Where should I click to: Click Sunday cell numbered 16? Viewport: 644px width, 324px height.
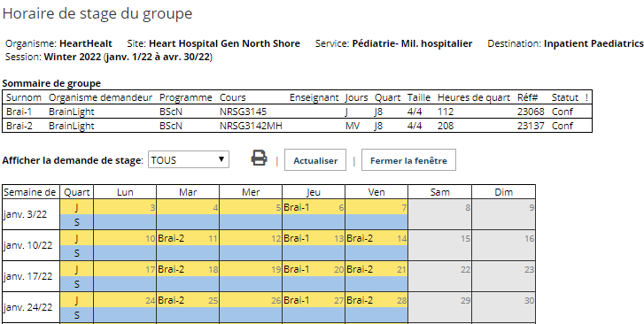tap(503, 245)
